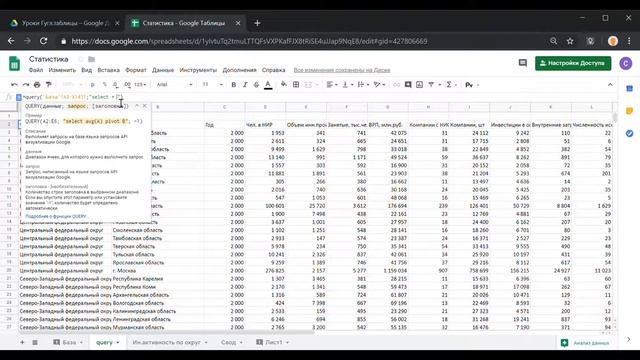Toggle Bold formatting
The height and width of the screenshot is (360, 640).
point(233,85)
